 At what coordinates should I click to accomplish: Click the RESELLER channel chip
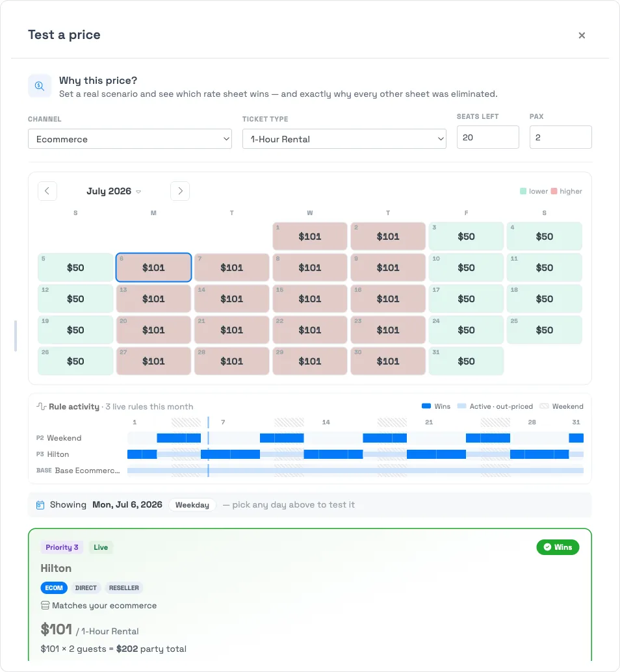[124, 588]
